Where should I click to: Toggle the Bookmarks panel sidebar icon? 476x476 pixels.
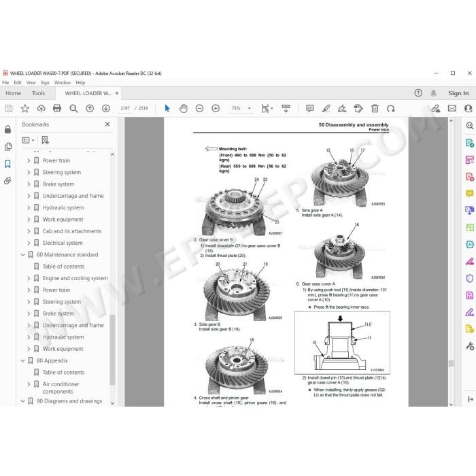[x=8, y=164]
